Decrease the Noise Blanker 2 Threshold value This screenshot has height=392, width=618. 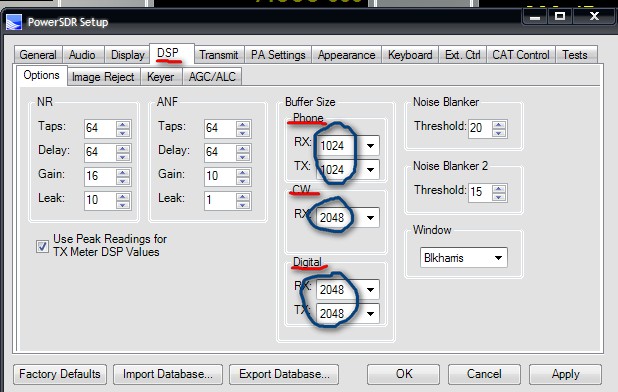499,197
